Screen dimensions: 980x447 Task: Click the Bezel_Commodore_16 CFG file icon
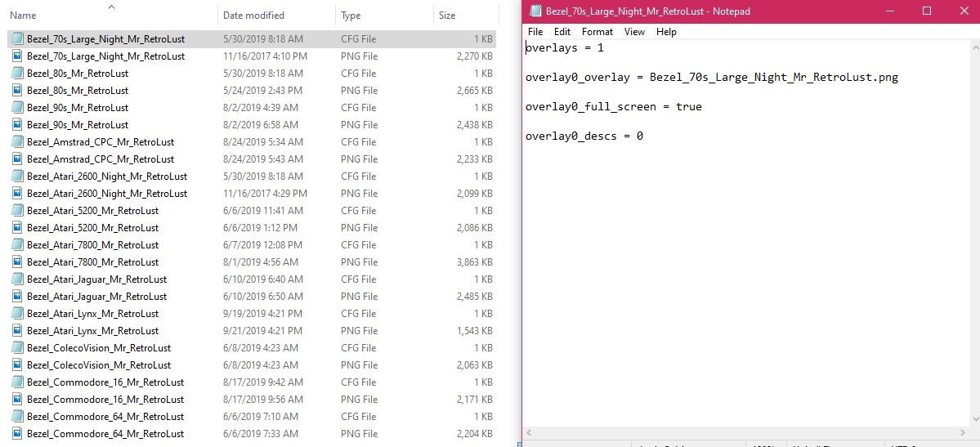(17, 382)
